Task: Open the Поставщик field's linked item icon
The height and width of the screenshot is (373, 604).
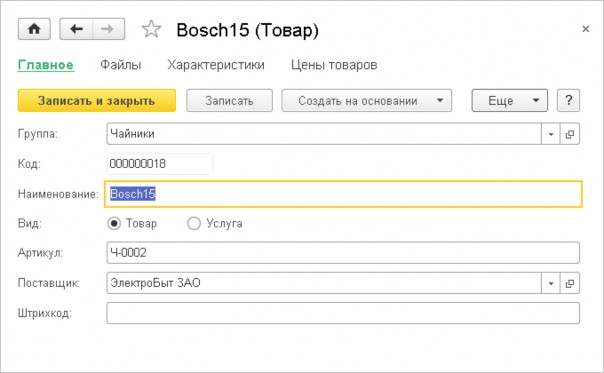Action: [x=570, y=283]
